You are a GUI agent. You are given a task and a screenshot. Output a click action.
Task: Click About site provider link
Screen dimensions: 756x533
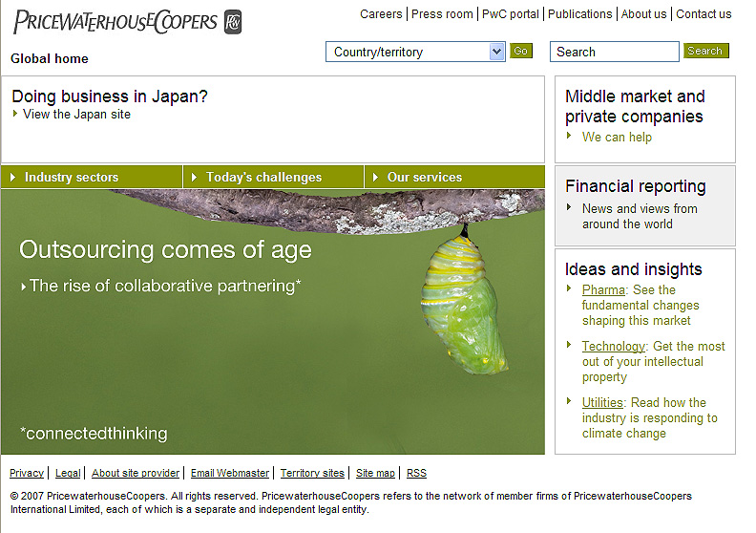click(x=136, y=473)
